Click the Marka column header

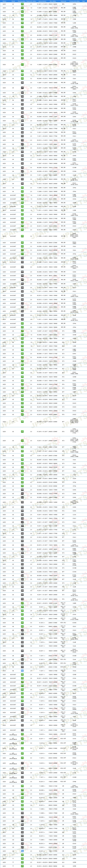pyautogui.click(x=4, y=1)
